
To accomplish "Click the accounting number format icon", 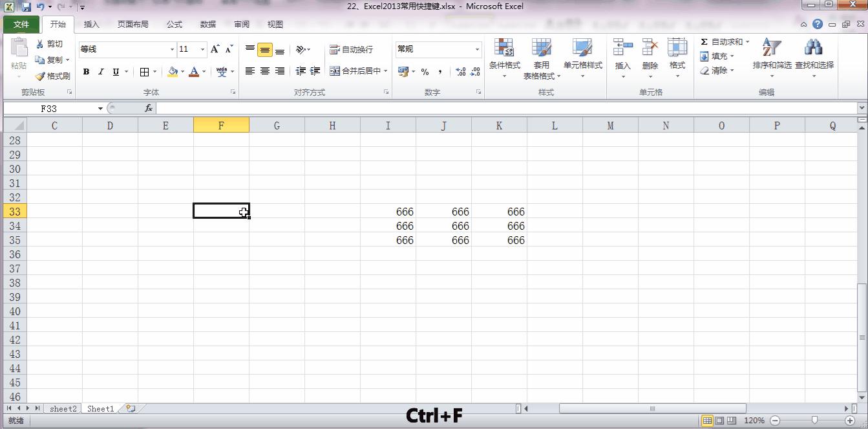I will (403, 72).
